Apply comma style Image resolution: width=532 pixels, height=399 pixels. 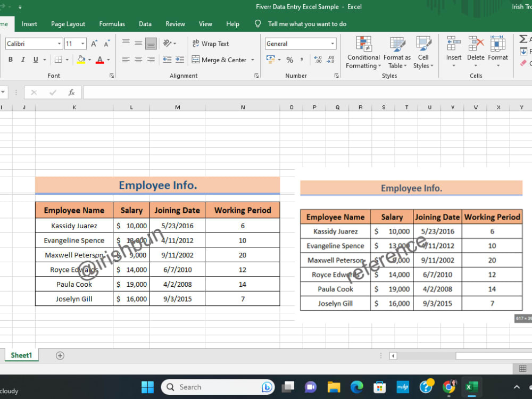302,60
